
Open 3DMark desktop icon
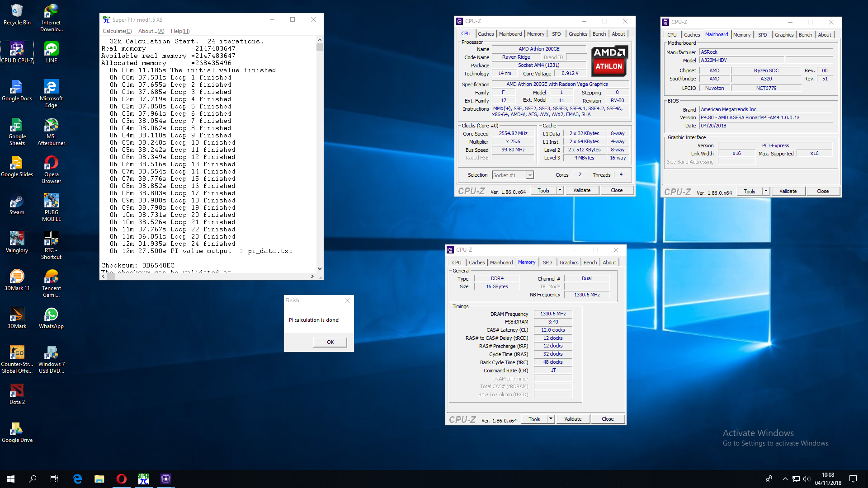(x=17, y=318)
